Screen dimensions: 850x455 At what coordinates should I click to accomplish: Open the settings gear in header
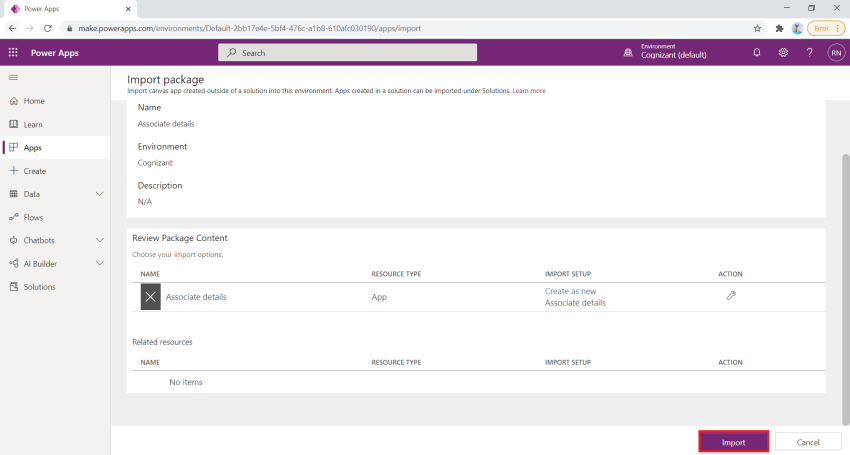(783, 53)
